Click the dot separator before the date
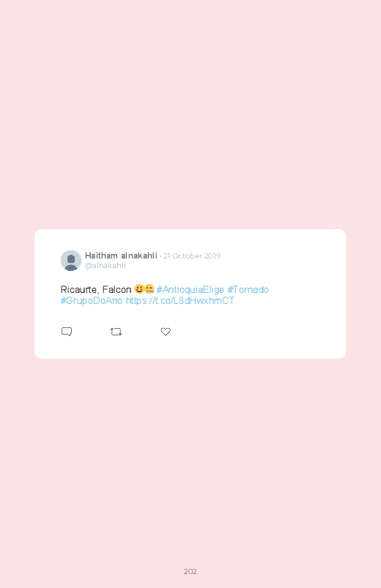This screenshot has height=588, width=381. pyautogui.click(x=160, y=256)
